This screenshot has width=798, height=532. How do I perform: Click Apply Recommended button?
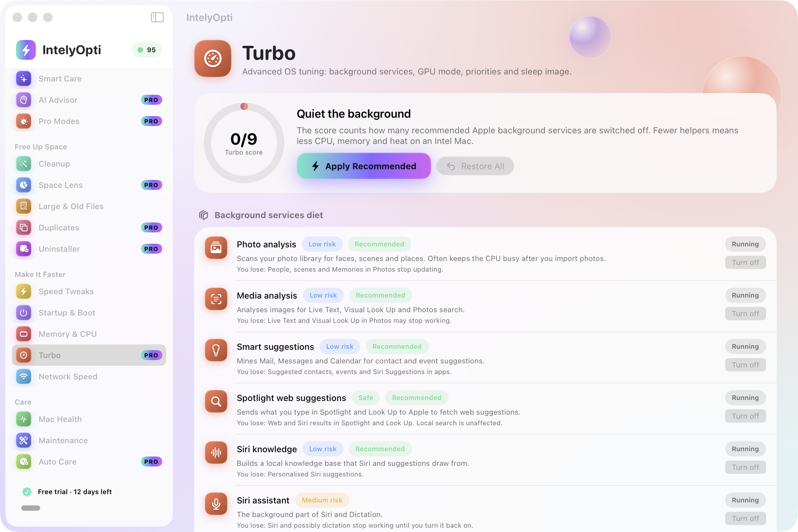(364, 166)
